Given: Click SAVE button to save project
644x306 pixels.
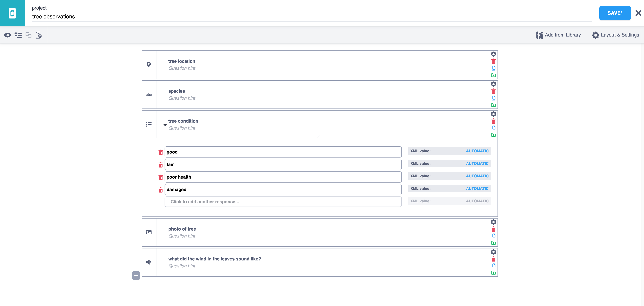Looking at the screenshot, I should point(615,13).
